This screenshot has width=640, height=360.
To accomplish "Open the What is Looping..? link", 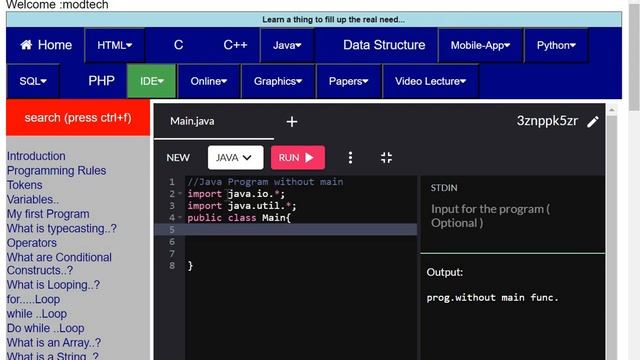I will (53, 285).
